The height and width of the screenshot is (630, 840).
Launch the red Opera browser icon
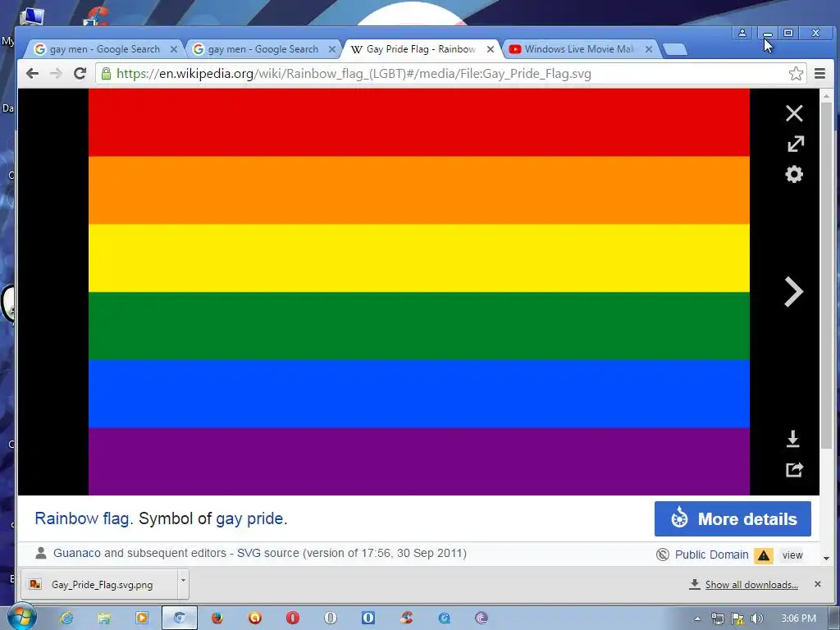point(293,619)
